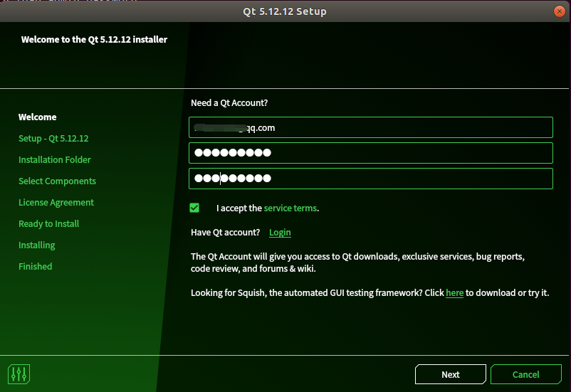This screenshot has height=392, width=571.
Task: Click the 'Have Qt account?' label
Action: click(226, 232)
